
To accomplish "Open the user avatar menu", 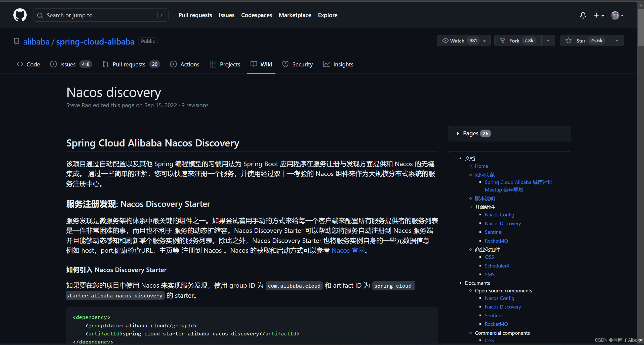I will coord(617,15).
